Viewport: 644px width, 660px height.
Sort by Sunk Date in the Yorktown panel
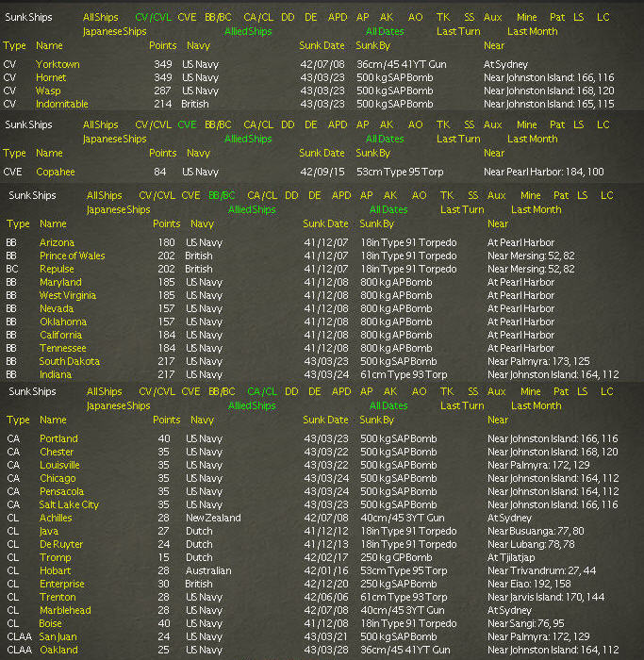coord(322,45)
